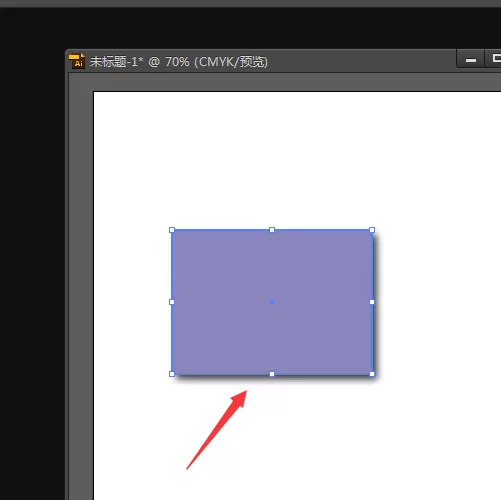501x500 pixels.
Task: Maximize the document window
Action: 494,59
